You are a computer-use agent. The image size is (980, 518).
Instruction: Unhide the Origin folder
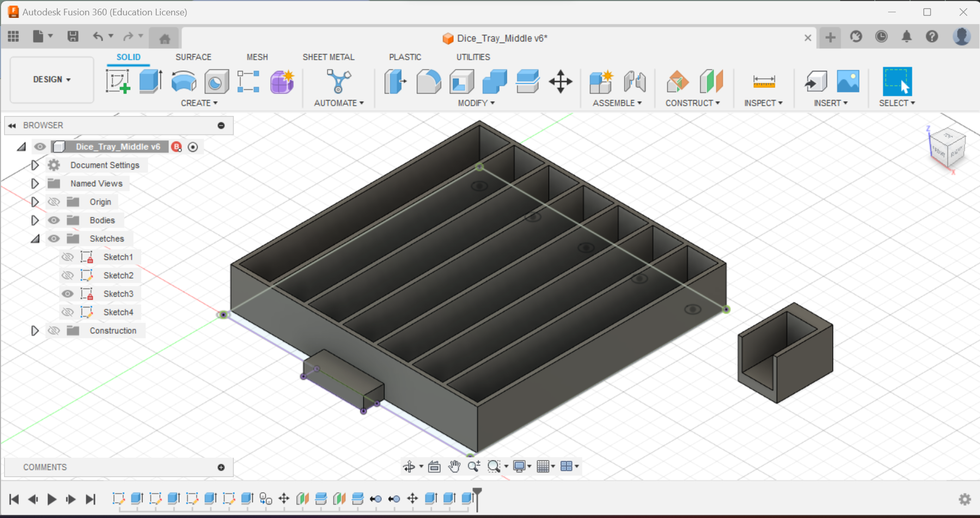click(x=54, y=202)
